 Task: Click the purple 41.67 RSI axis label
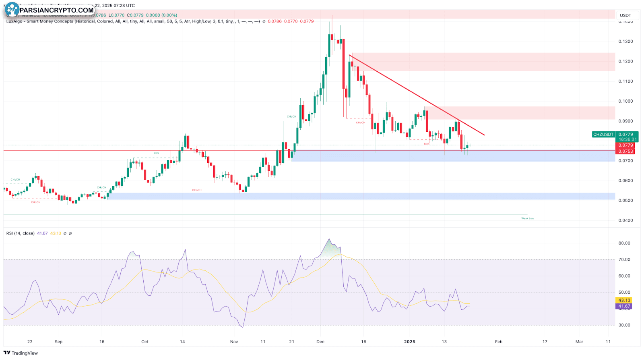[624, 306]
